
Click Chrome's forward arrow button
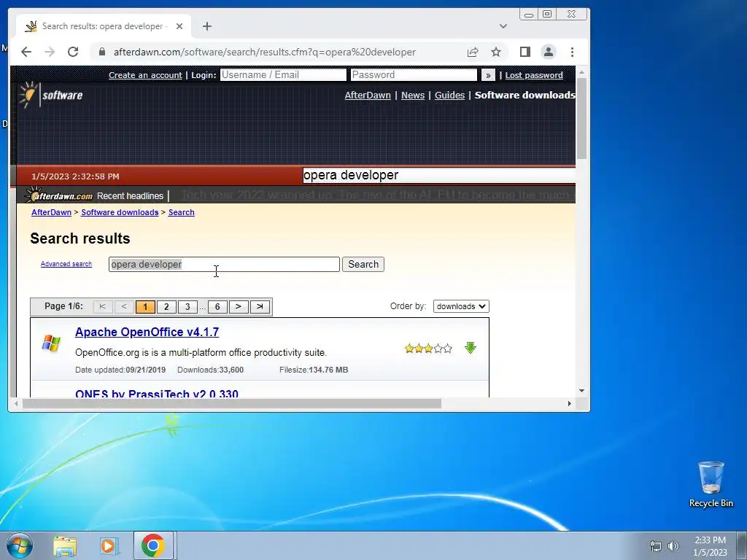point(50,52)
